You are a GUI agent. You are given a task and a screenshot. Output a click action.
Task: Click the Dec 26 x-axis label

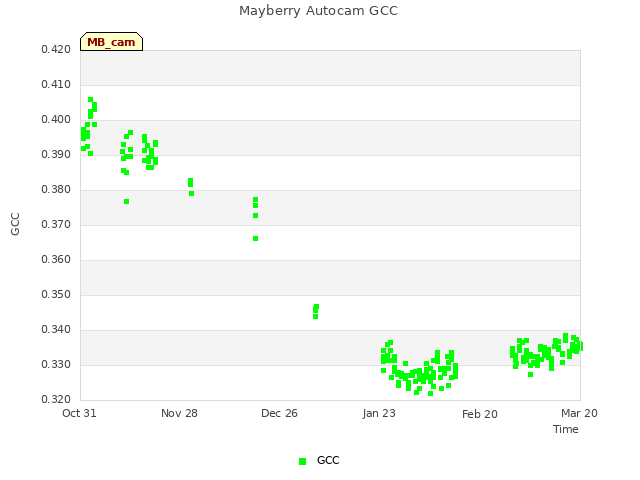(x=279, y=413)
